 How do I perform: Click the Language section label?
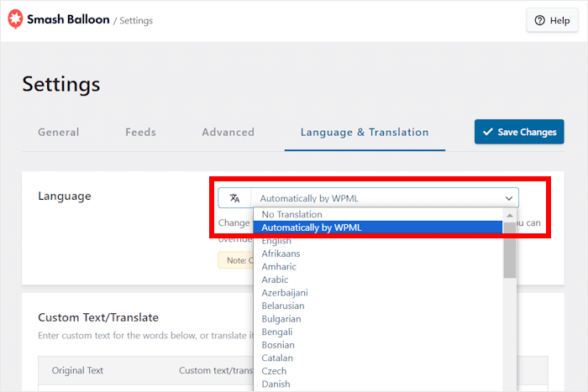pyautogui.click(x=65, y=196)
